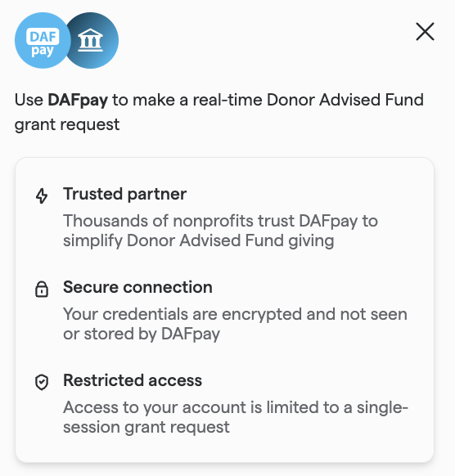The height and width of the screenshot is (476, 455).
Task: Click the 'Use' word starting the intro
Action: point(29,100)
